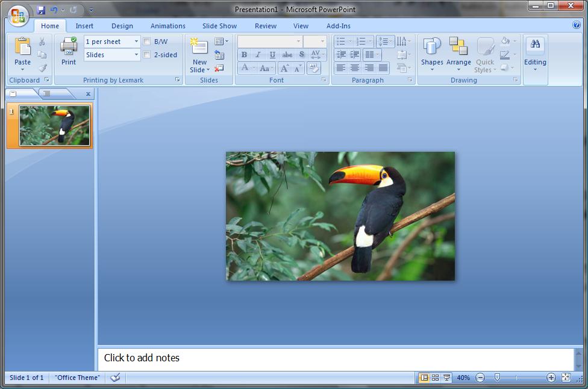The width and height of the screenshot is (588, 389).
Task: Click the Cut scissors icon
Action: coord(42,41)
